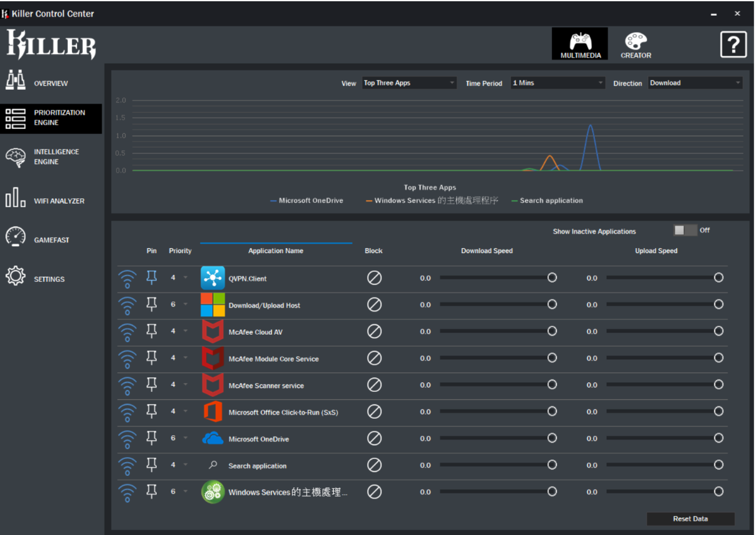Click the McAfee Scanner service app icon

pos(213,385)
